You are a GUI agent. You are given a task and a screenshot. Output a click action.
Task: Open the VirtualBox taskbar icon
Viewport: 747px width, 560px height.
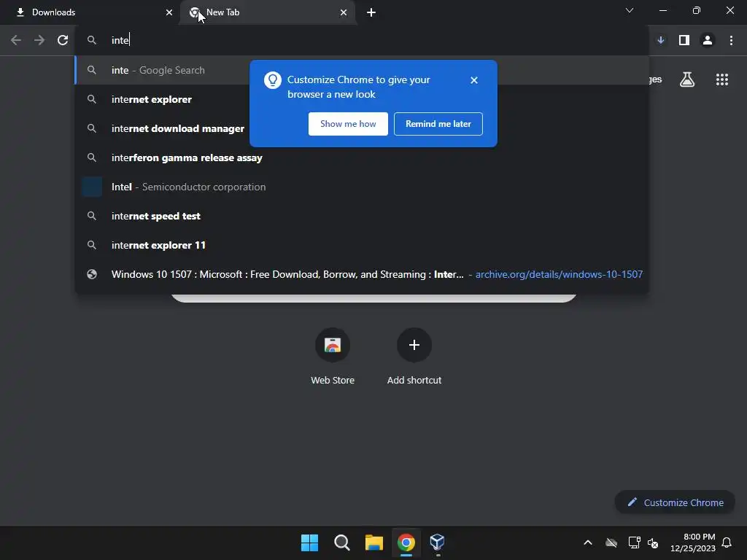pos(438,542)
